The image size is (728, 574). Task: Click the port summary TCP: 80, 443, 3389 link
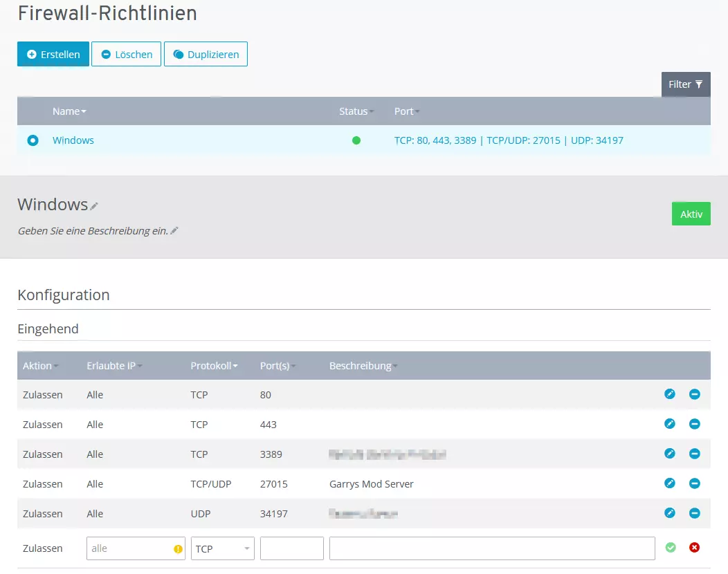click(509, 140)
